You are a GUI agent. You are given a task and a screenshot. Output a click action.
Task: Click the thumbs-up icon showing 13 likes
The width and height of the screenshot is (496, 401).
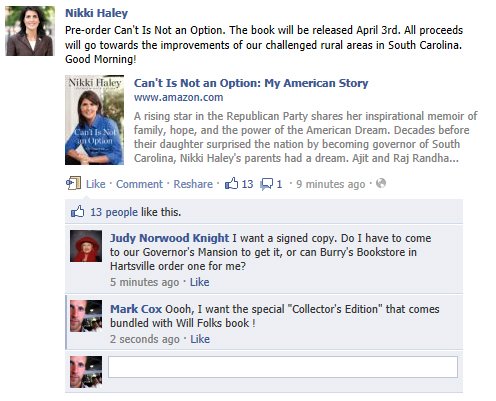click(x=231, y=183)
